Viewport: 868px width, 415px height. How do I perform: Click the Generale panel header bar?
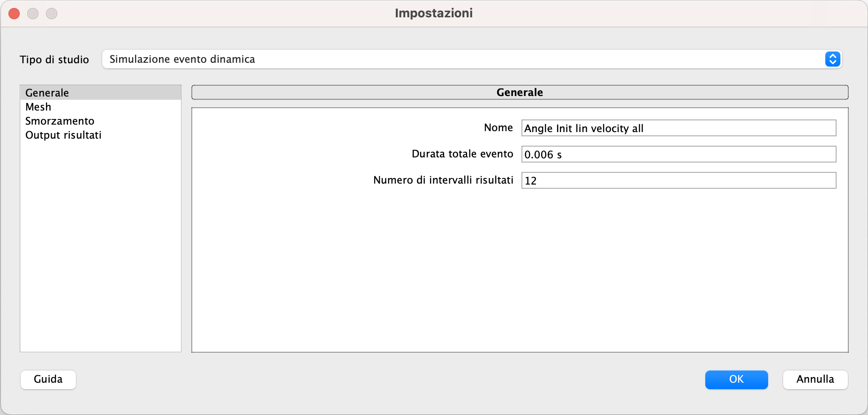[x=520, y=92]
